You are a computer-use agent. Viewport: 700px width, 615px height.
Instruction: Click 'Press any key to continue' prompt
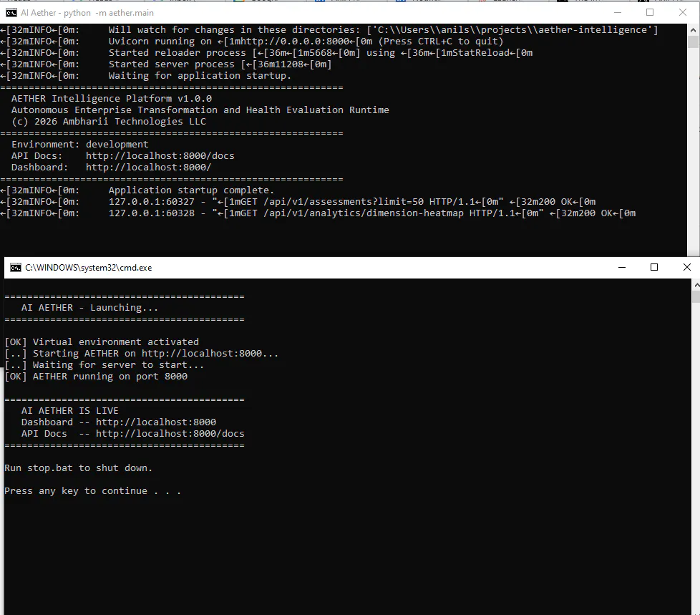pos(92,491)
